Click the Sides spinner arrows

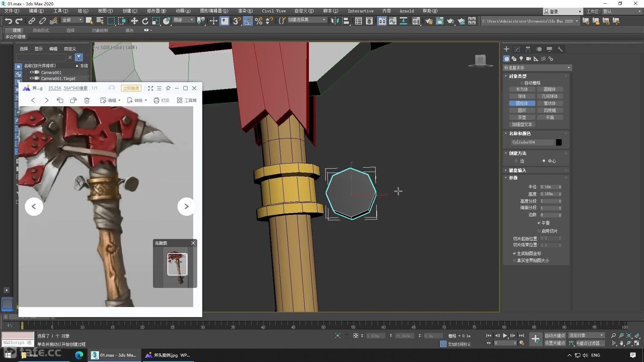(560, 215)
